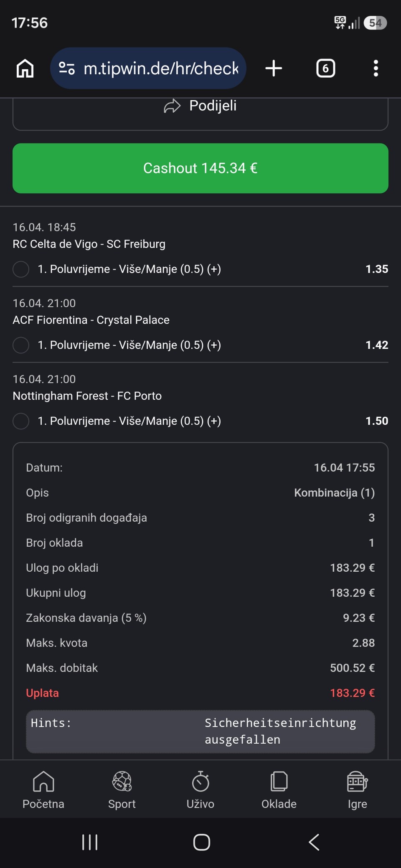The width and height of the screenshot is (401, 868).
Task: Select circle for Fiorentina - Crystal Palace bet
Action: [21, 345]
